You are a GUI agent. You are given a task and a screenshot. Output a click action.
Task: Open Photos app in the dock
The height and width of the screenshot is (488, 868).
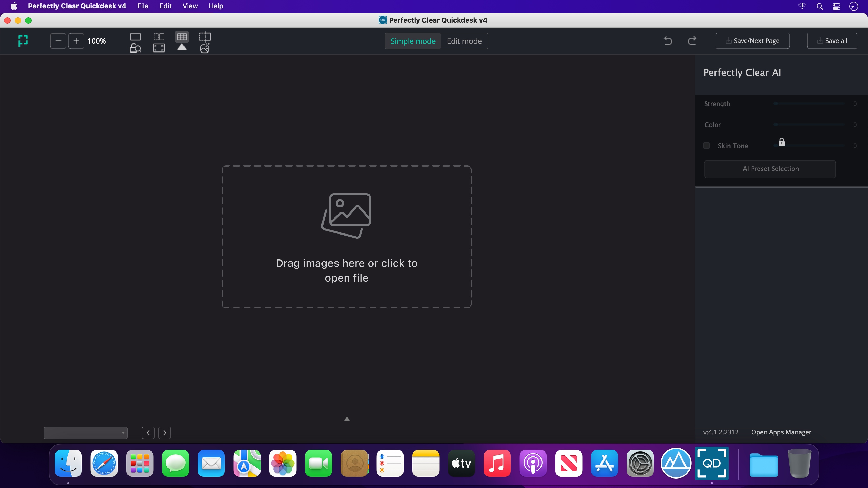click(283, 463)
